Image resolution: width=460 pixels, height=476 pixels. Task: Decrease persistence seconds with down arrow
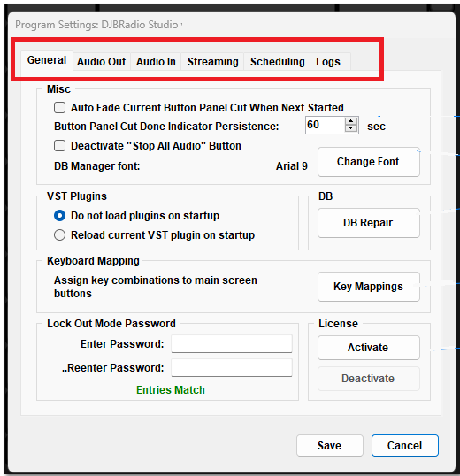click(x=351, y=128)
